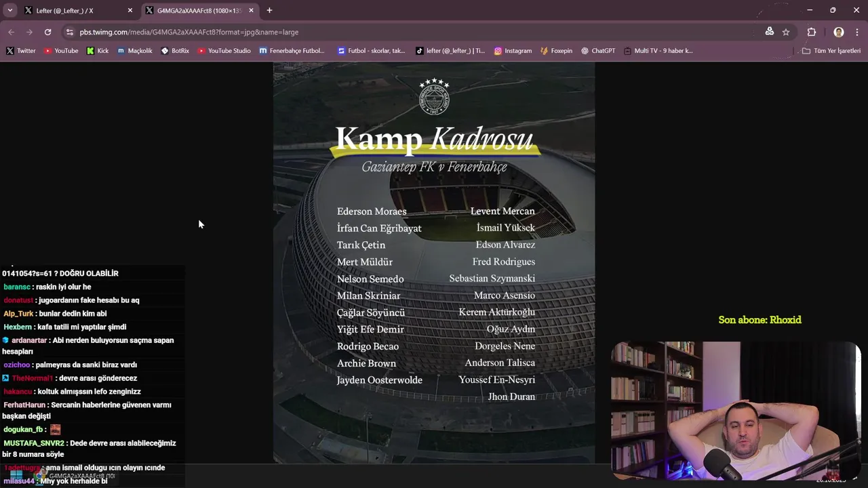Open the Chrome profile avatar

click(x=839, y=32)
